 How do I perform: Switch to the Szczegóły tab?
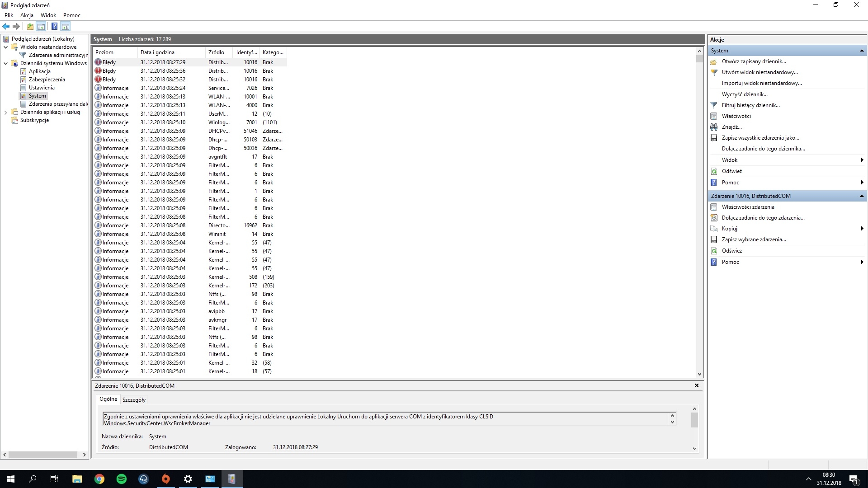click(134, 400)
